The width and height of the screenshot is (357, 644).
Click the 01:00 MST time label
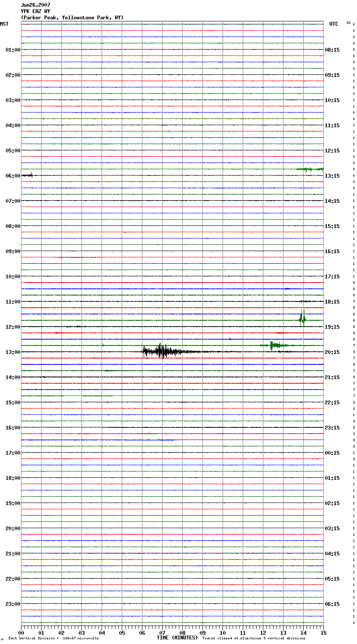tap(13, 50)
